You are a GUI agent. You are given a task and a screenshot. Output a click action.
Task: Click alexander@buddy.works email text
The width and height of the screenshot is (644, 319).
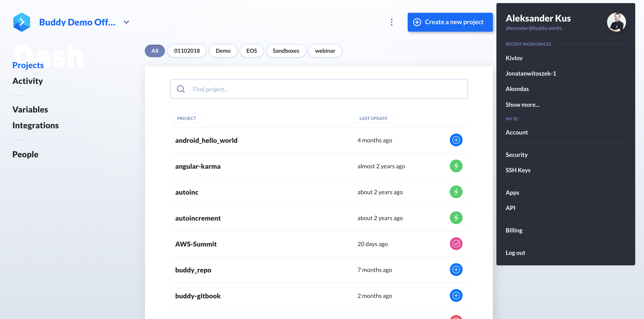(534, 28)
